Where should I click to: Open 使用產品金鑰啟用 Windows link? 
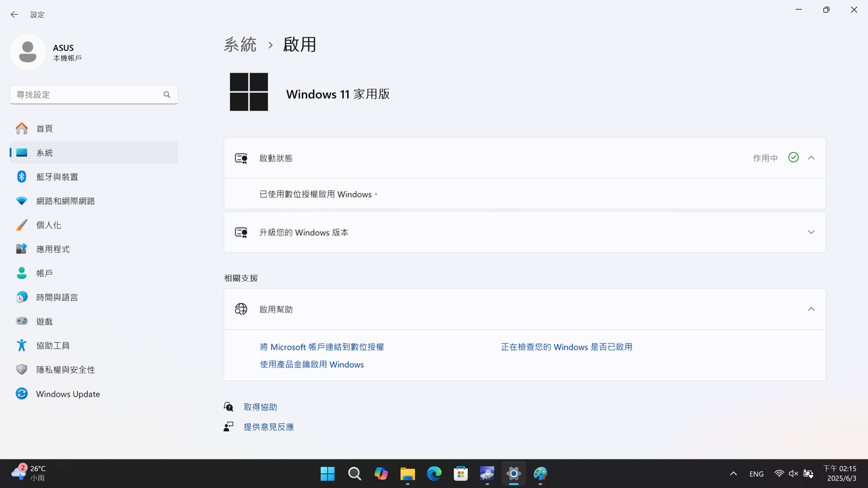[x=312, y=365]
